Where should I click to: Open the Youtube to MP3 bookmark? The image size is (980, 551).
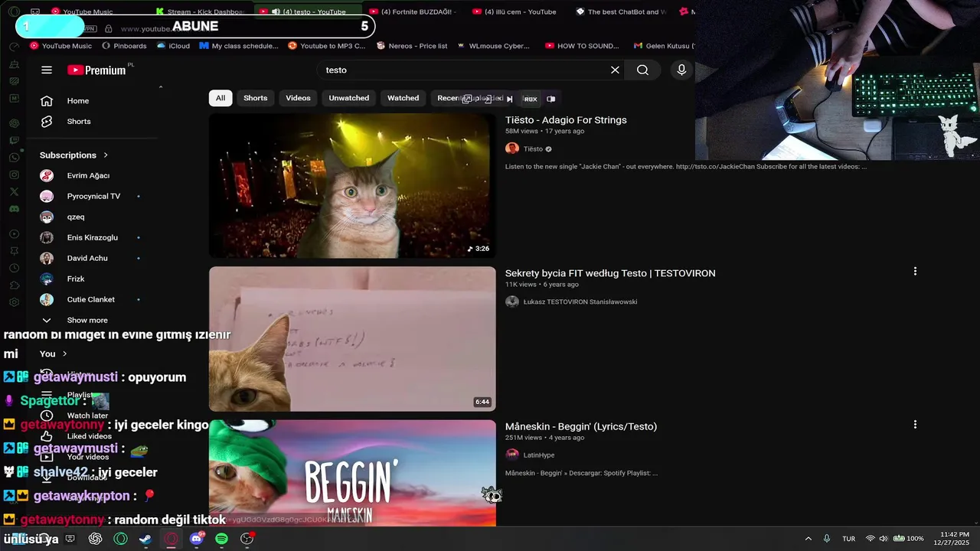(327, 46)
